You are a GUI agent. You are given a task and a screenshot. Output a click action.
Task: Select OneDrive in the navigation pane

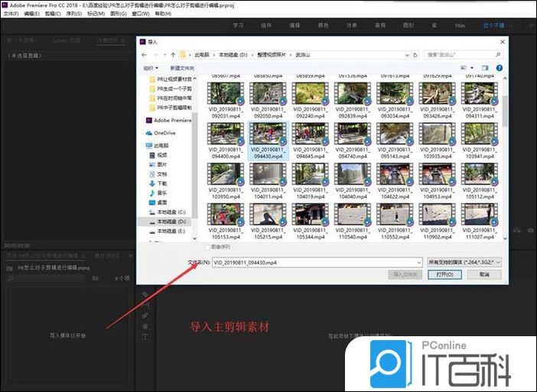point(164,132)
